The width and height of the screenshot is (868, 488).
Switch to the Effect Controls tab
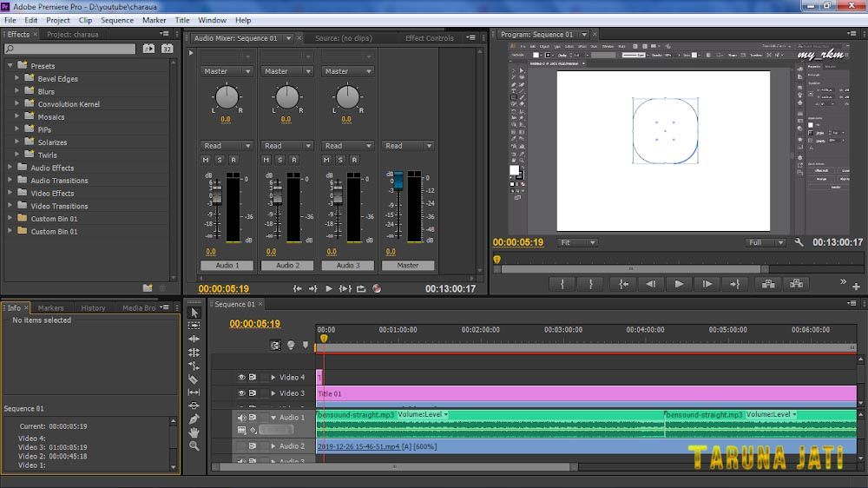(x=429, y=38)
